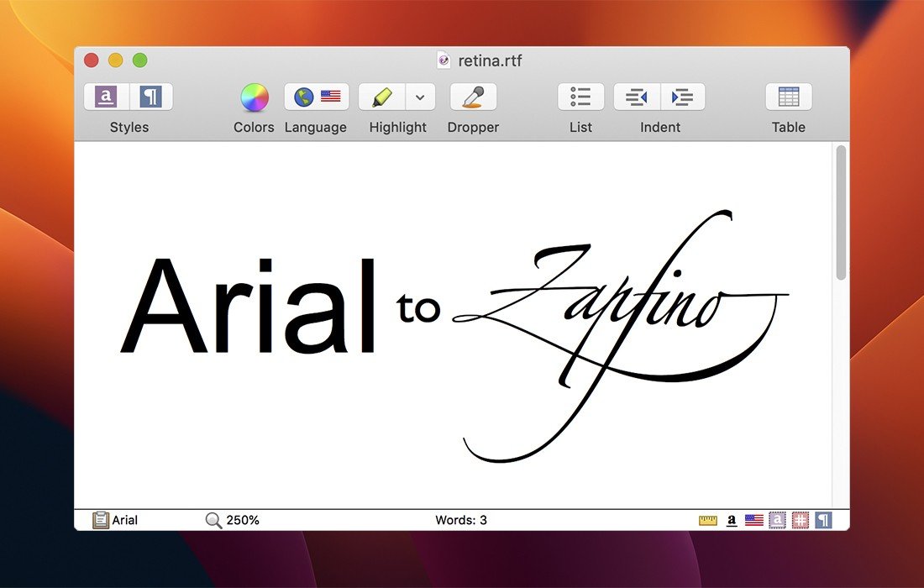
Task: Click the globe language button
Action: (x=302, y=97)
